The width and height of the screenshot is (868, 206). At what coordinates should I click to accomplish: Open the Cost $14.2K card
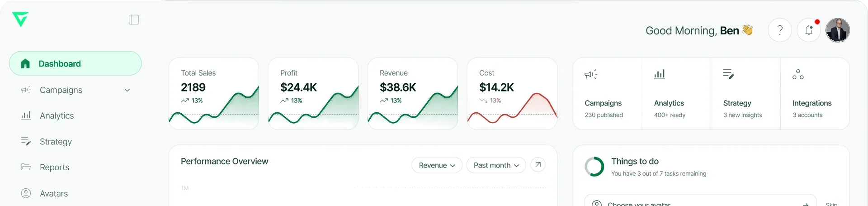pos(512,94)
